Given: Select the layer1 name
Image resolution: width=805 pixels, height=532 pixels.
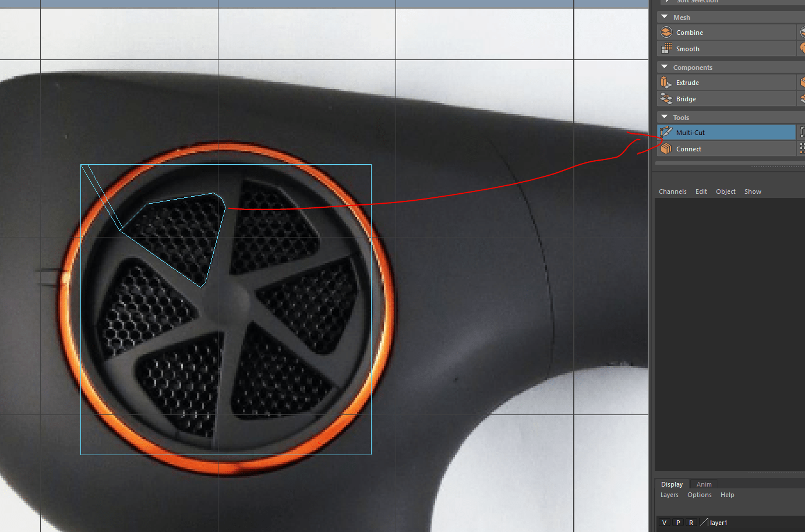Looking at the screenshot, I should [718, 523].
